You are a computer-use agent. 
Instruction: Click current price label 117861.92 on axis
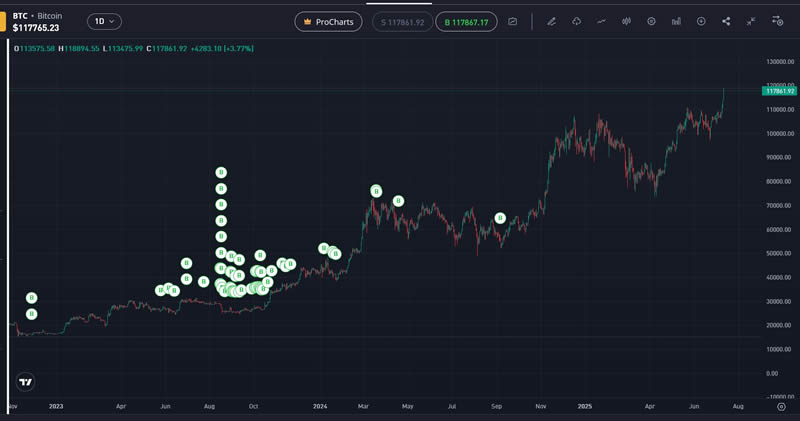pyautogui.click(x=779, y=91)
